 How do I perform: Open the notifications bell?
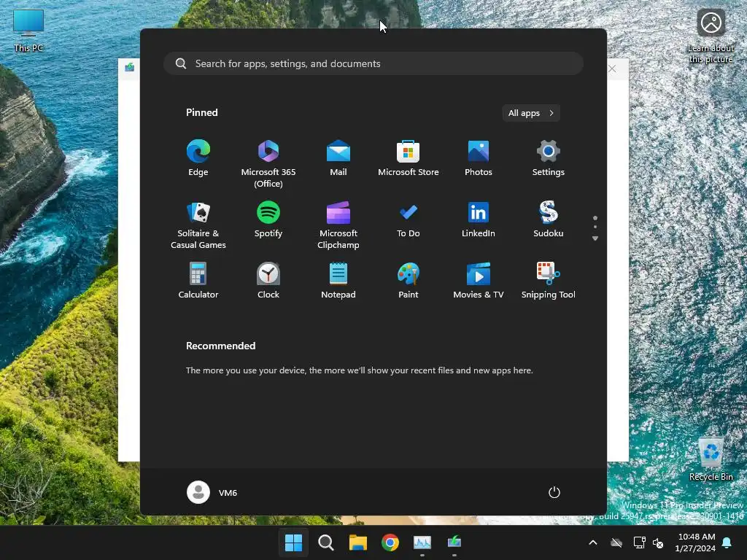tap(727, 542)
